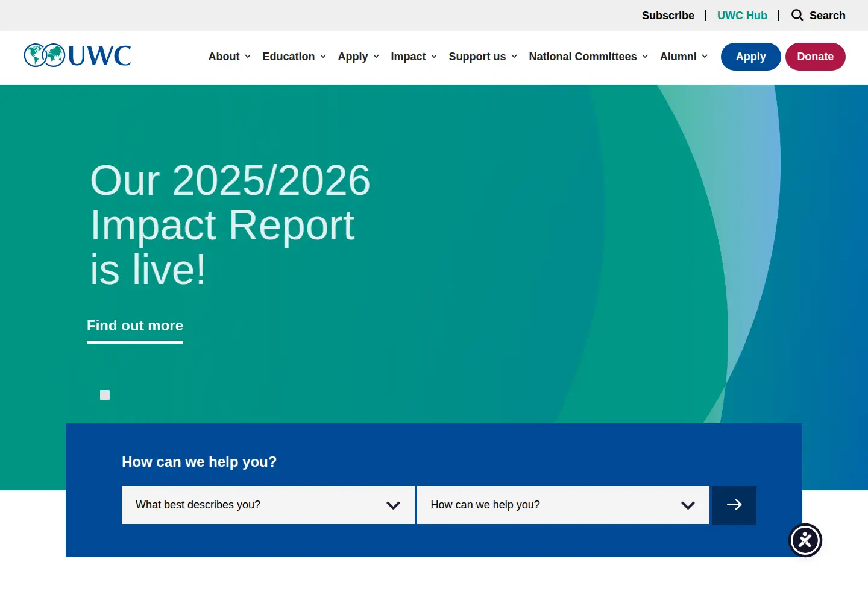Expand National Committees menu chevron

(x=645, y=57)
